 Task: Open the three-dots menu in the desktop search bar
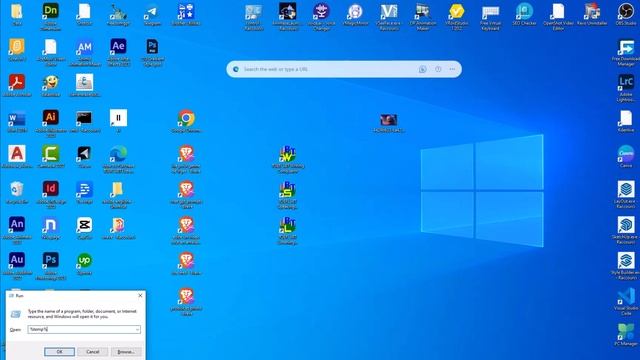(x=452, y=69)
